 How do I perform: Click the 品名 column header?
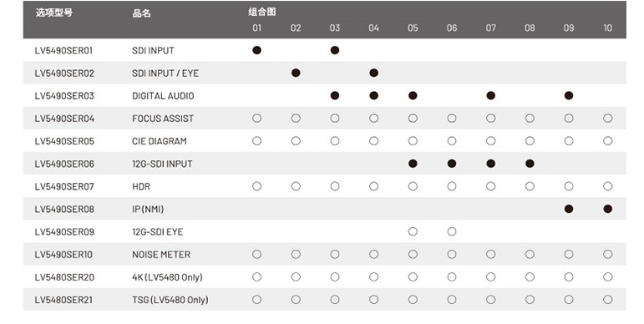[x=142, y=13]
